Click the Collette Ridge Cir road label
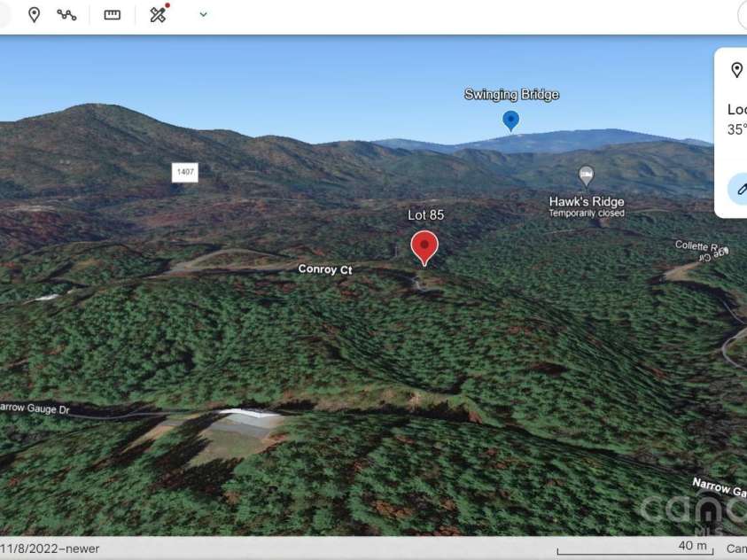This screenshot has height=560, width=747. (701, 249)
